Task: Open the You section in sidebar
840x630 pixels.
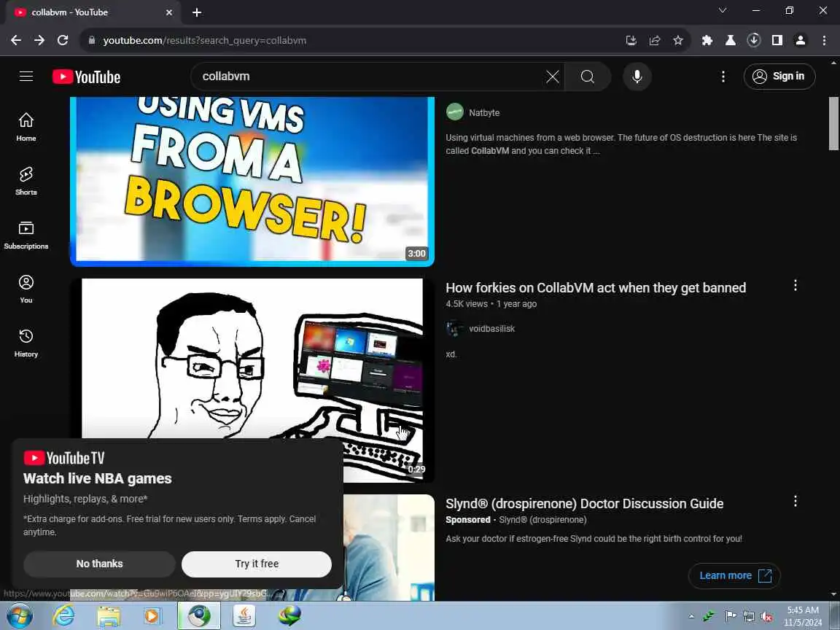Action: pos(26,289)
